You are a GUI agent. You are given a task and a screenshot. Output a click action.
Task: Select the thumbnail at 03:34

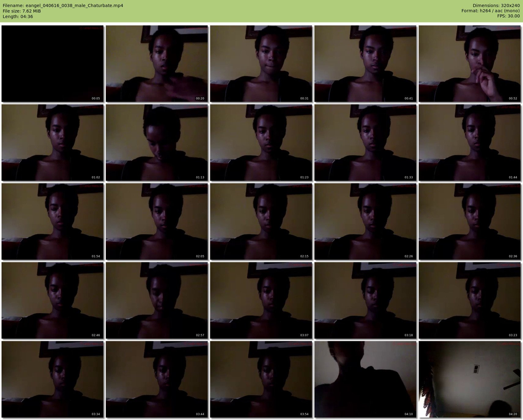tap(53, 379)
